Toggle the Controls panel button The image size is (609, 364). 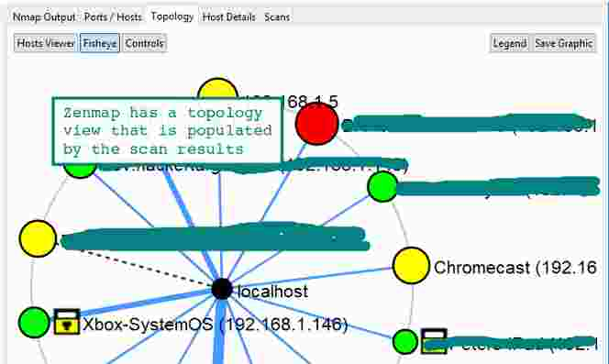tap(145, 43)
